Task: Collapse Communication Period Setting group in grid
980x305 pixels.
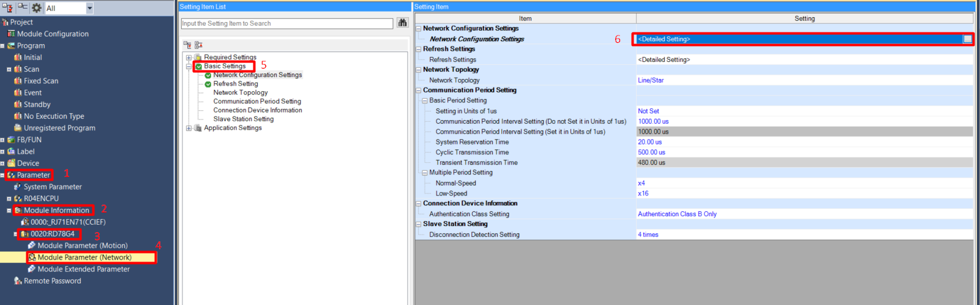Action: pyautogui.click(x=419, y=90)
